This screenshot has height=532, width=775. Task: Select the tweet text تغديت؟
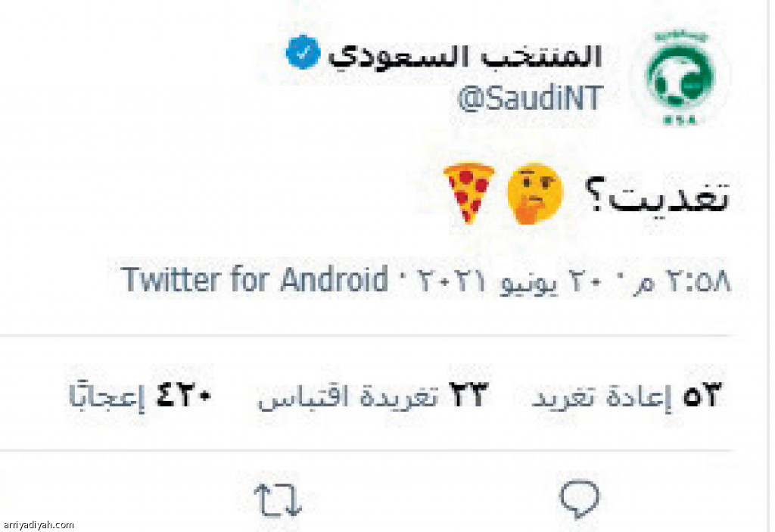(x=657, y=194)
